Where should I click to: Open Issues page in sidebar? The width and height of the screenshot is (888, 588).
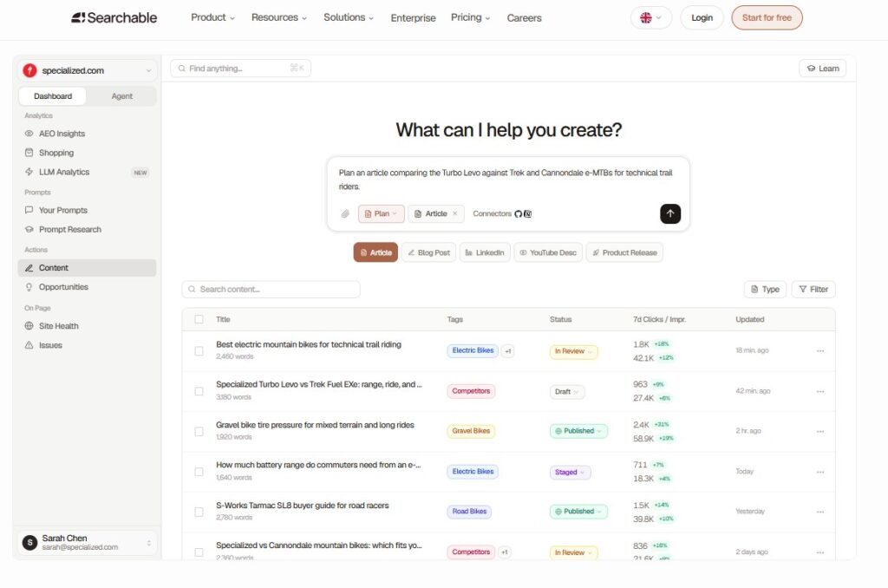pyautogui.click(x=87, y=345)
